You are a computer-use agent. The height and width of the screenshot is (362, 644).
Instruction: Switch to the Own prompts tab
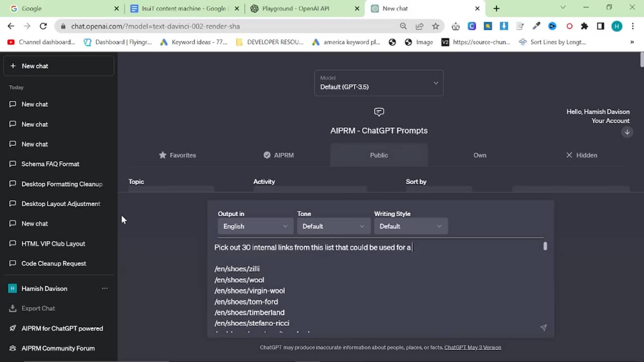tap(480, 155)
